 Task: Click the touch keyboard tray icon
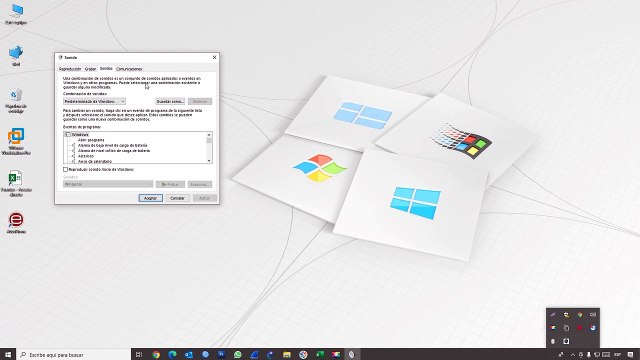pos(606,355)
